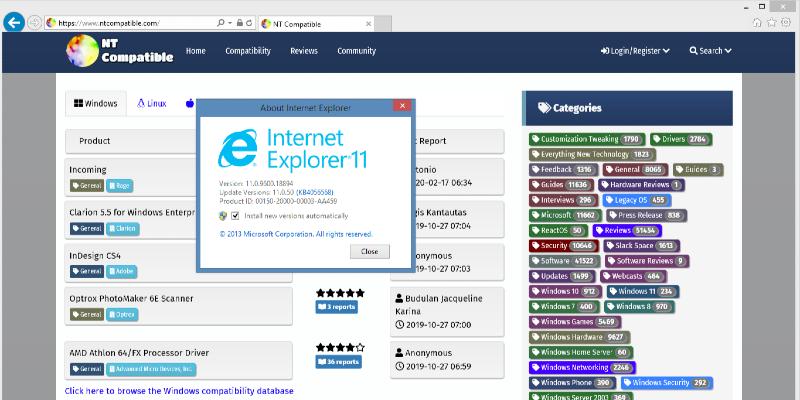This screenshot has width=800, height=400.
Task: Click the Roge tag under Incoming
Action: pos(119,186)
